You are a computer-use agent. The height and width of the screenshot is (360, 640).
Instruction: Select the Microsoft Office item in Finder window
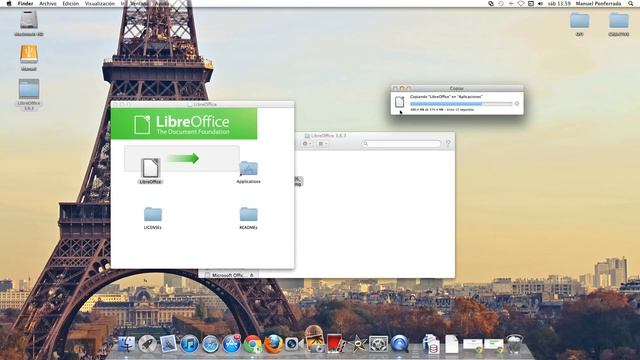[x=229, y=275]
